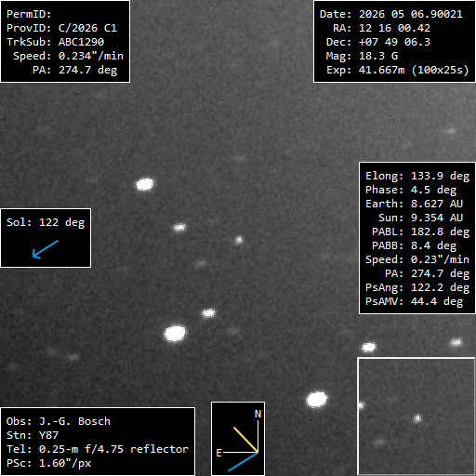This screenshot has width=476, height=476.
Task: Click the Earth 8.627 AU distance
Action: (414, 204)
